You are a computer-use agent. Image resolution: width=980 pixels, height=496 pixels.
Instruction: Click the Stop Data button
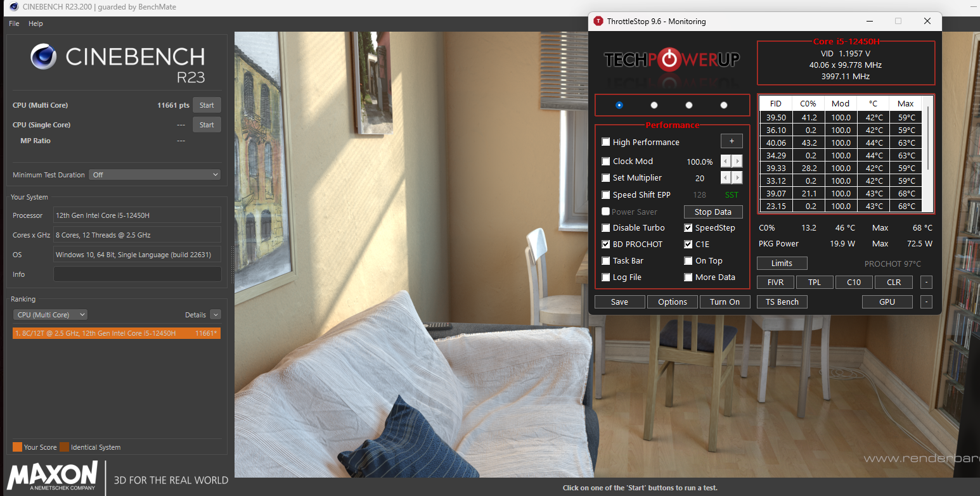point(713,212)
